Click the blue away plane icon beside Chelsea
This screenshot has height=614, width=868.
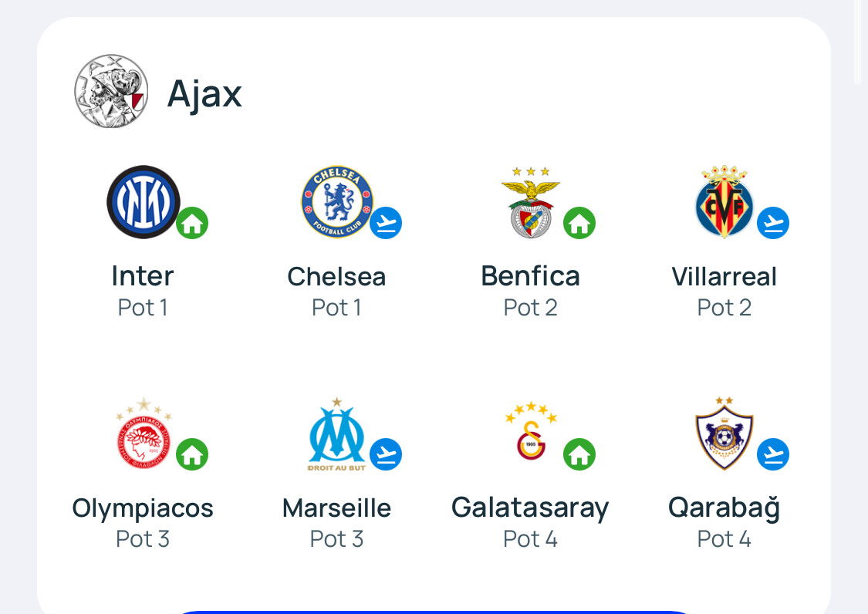tap(386, 223)
